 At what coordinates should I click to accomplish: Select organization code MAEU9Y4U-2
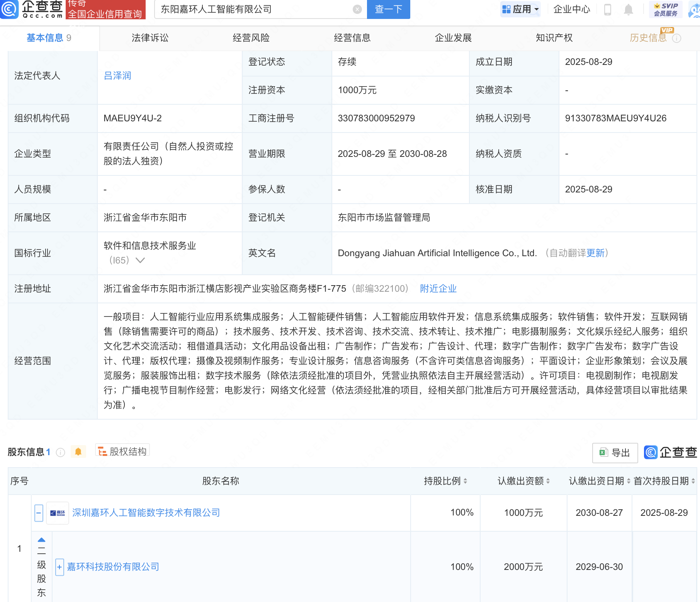(133, 118)
